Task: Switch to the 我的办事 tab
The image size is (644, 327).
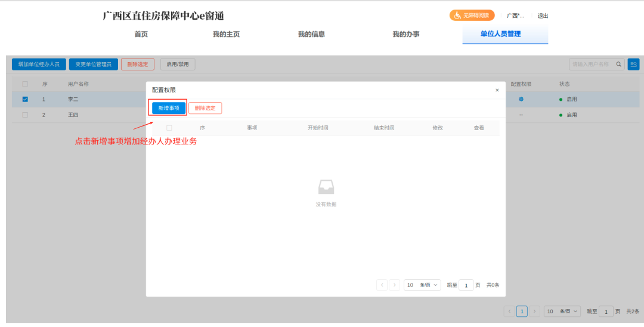Action: 405,34
